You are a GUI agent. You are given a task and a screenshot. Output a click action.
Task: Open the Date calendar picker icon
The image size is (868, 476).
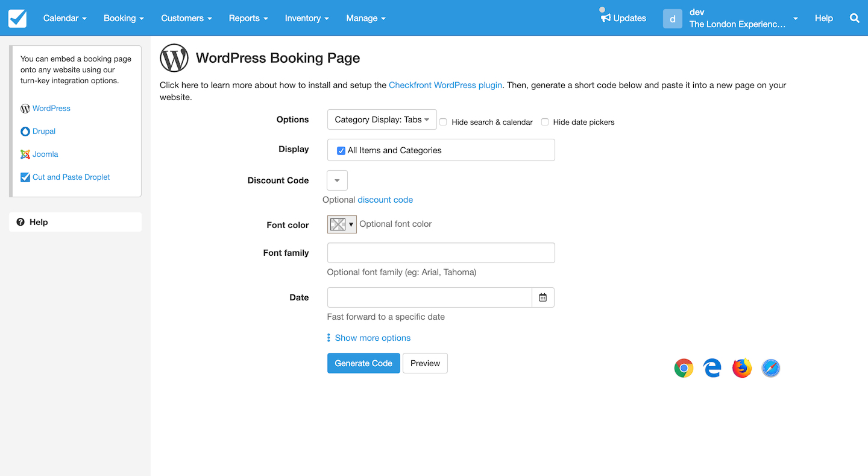(x=542, y=297)
